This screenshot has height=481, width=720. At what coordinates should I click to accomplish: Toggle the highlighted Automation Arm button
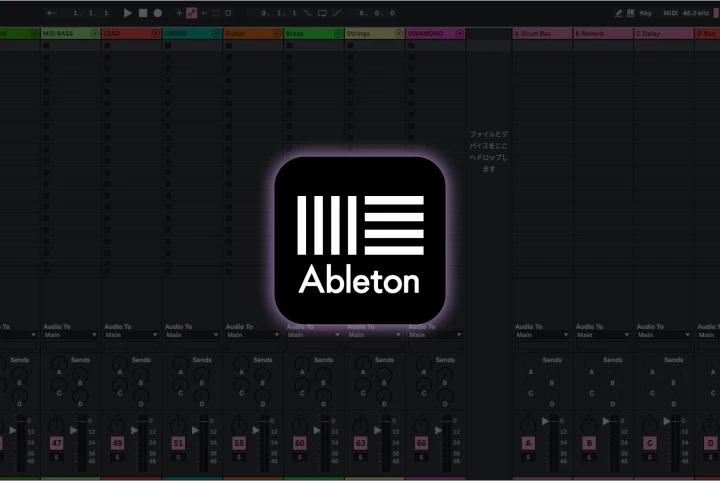[x=191, y=13]
